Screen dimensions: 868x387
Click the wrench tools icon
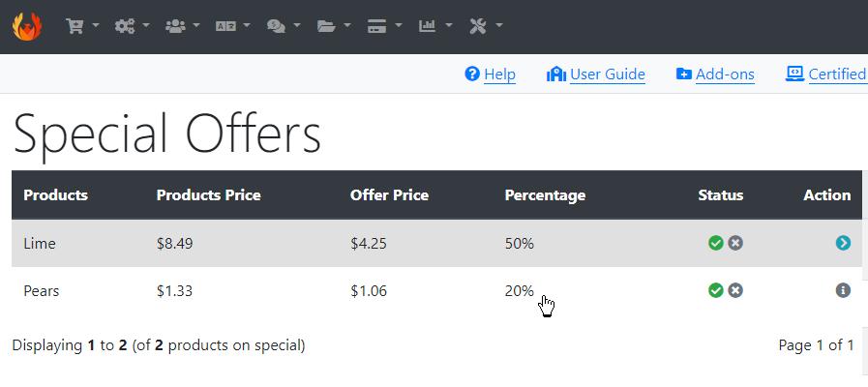[486, 26]
